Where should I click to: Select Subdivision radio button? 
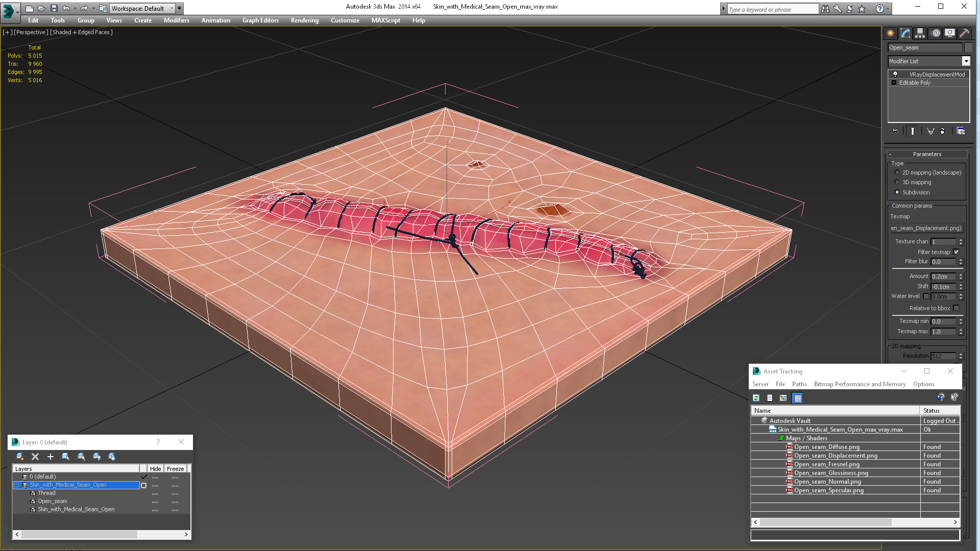click(x=897, y=192)
